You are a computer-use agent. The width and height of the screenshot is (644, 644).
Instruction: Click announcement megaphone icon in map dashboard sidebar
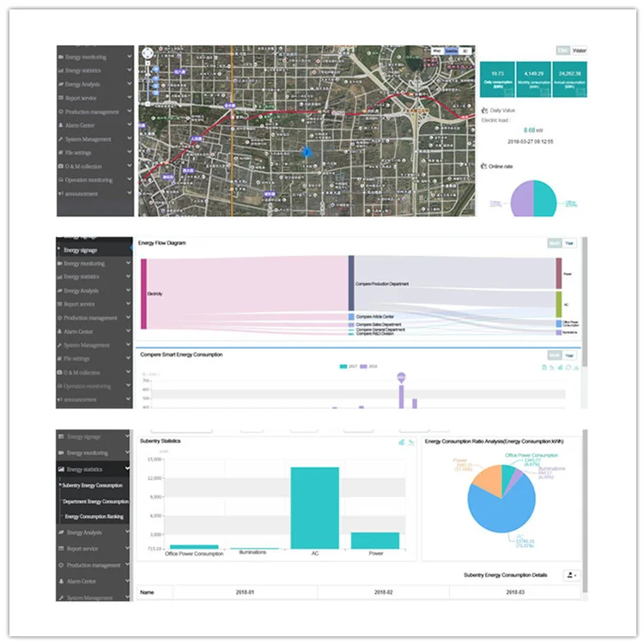(61, 193)
